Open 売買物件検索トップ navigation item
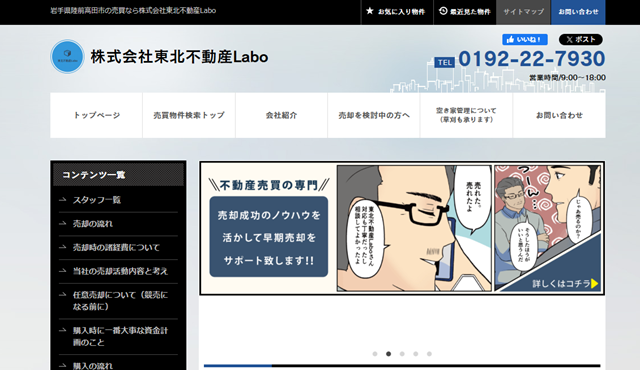The image size is (640, 370). coord(189,115)
